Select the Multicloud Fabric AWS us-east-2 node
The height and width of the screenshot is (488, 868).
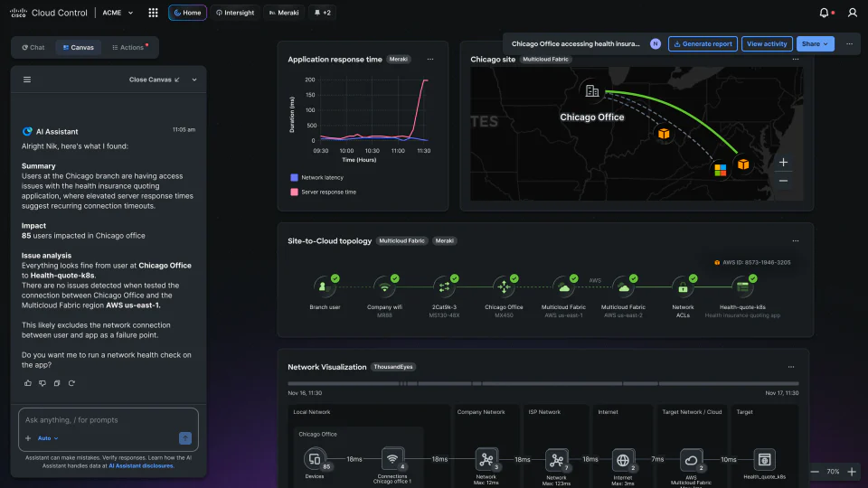623,286
